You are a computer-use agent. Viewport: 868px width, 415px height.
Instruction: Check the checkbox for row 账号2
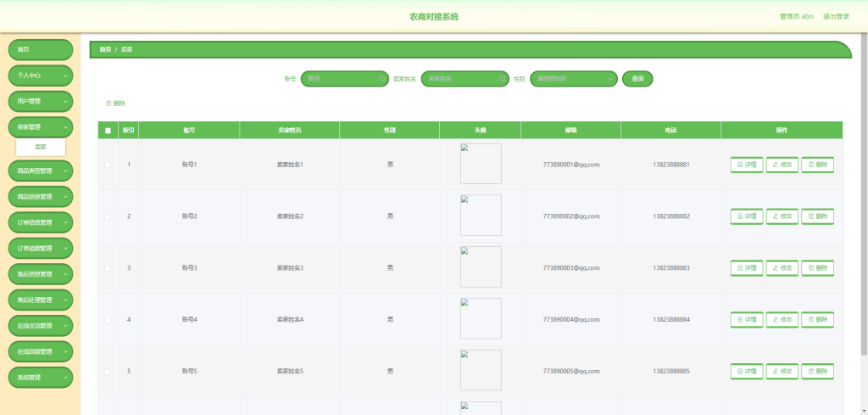click(108, 216)
